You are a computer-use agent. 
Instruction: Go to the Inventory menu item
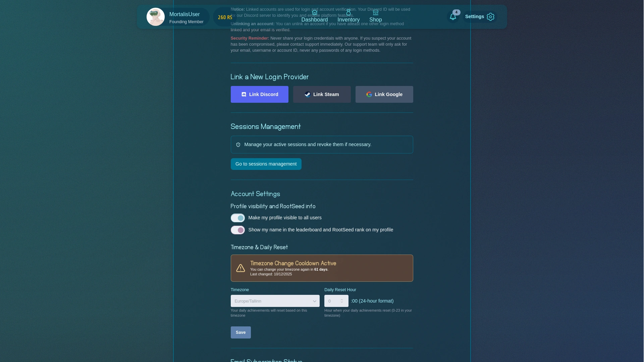point(348,20)
